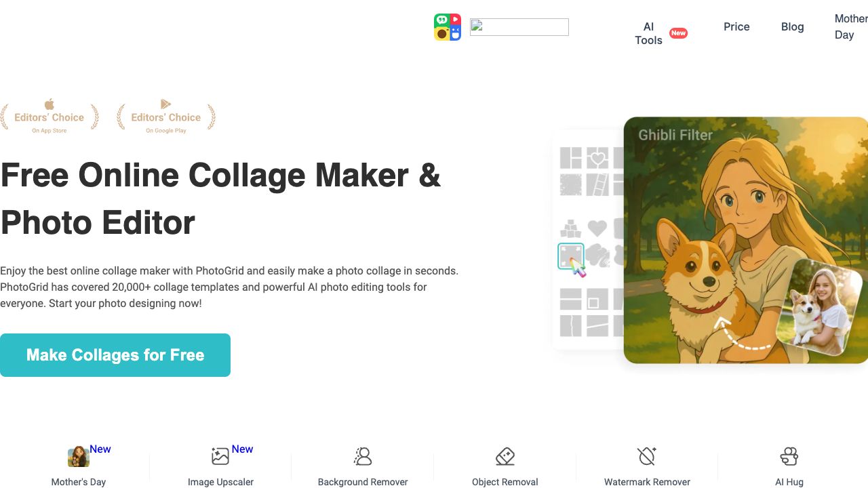Launch the Object Removal eraser icon
This screenshot has width=868, height=488.
click(505, 456)
